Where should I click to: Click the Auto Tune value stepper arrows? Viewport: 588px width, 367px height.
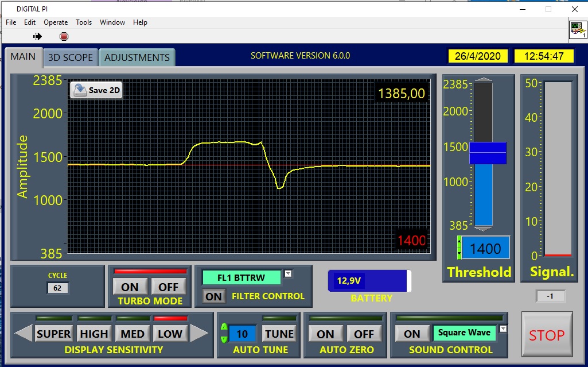tap(224, 333)
